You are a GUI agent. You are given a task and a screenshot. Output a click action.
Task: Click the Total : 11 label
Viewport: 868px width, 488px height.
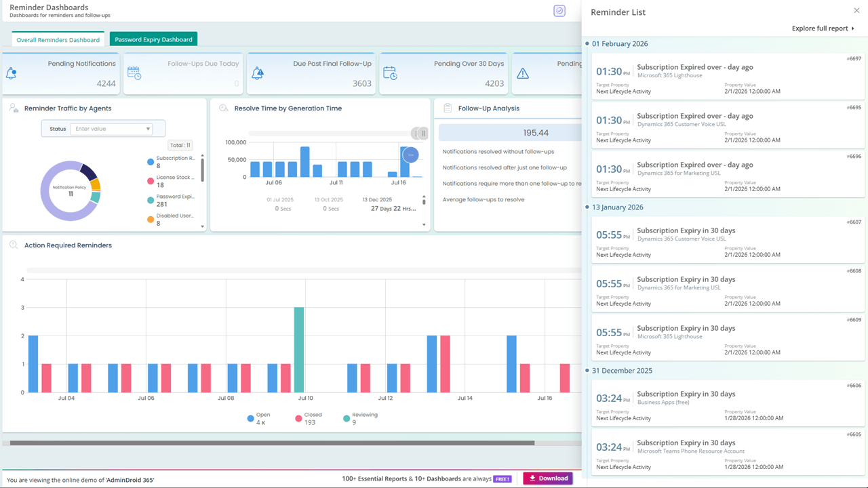(180, 145)
